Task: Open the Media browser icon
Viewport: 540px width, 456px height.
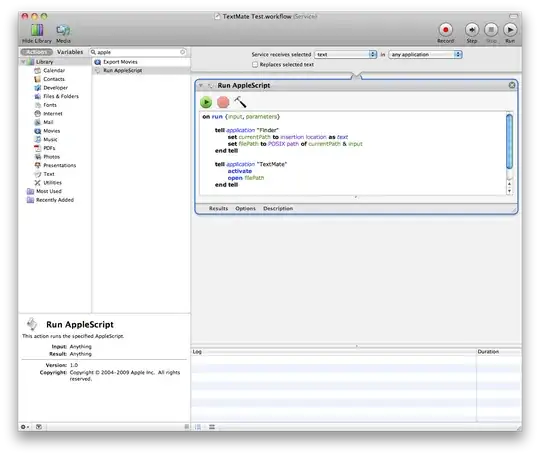Action: coord(63,30)
